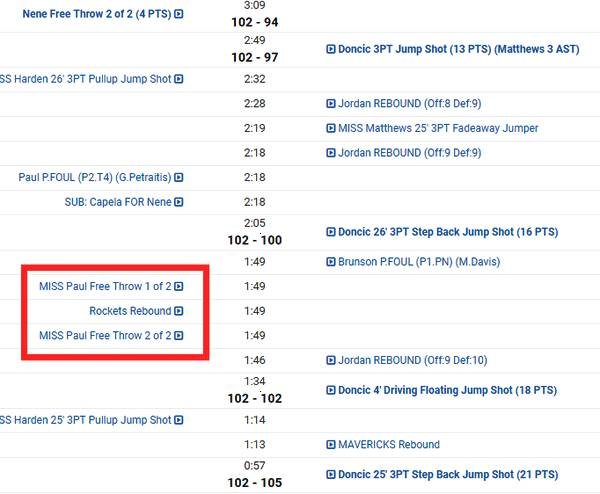The height and width of the screenshot is (494, 600).
Task: Click MISS Paul Free Throw 2 of 2 link
Action: click(105, 336)
